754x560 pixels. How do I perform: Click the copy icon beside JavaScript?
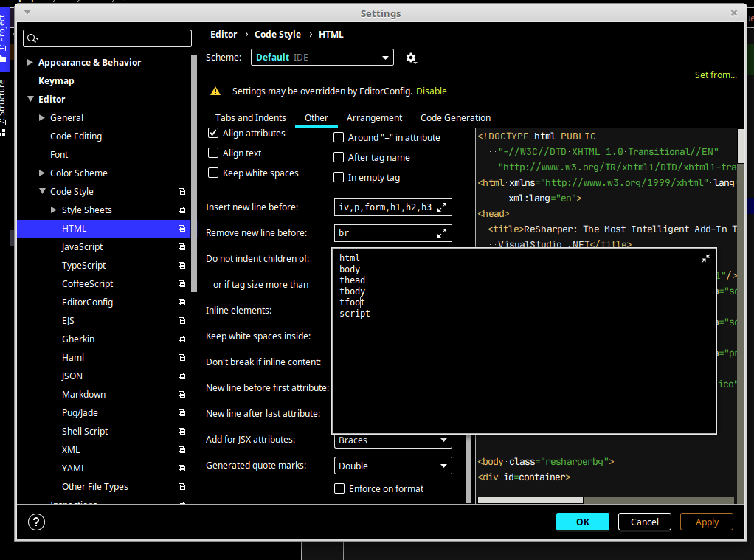point(181,247)
